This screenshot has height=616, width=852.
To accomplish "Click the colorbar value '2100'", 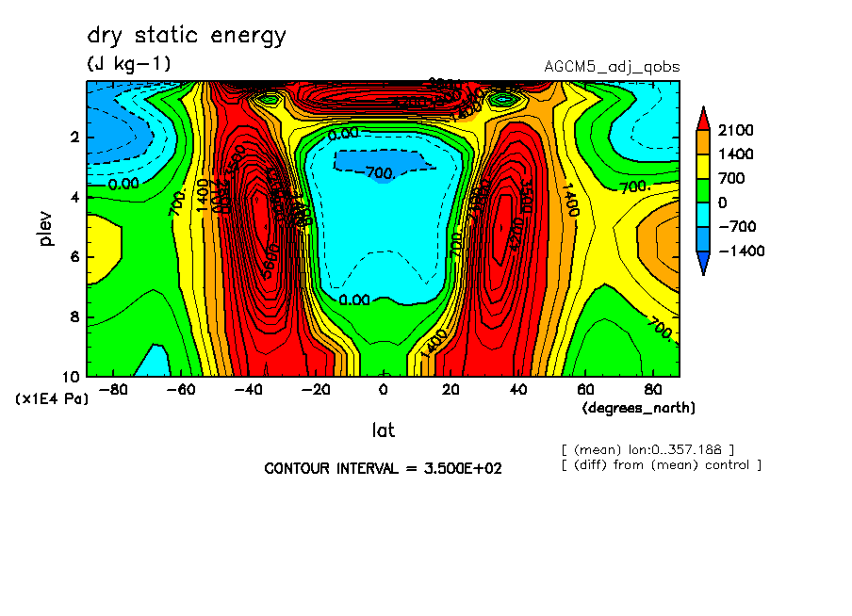I will point(736,130).
